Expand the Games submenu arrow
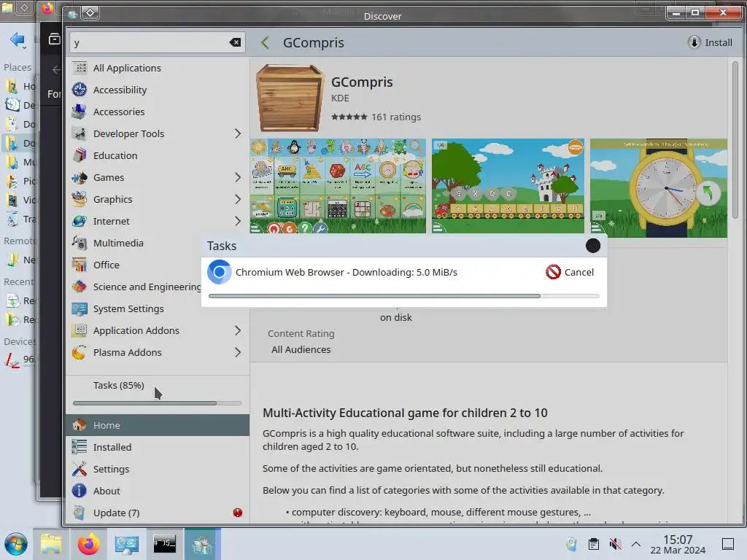This screenshot has width=747, height=560. tap(238, 178)
